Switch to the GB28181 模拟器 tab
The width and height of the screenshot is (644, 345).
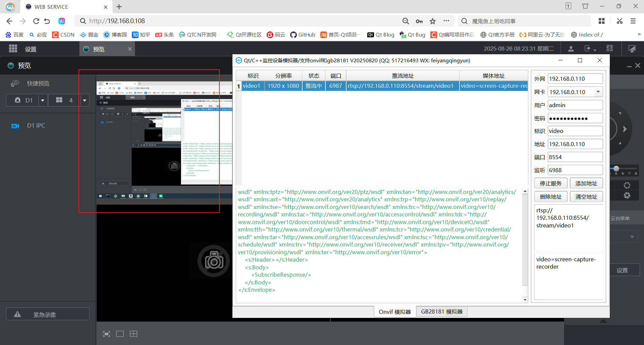click(x=442, y=311)
